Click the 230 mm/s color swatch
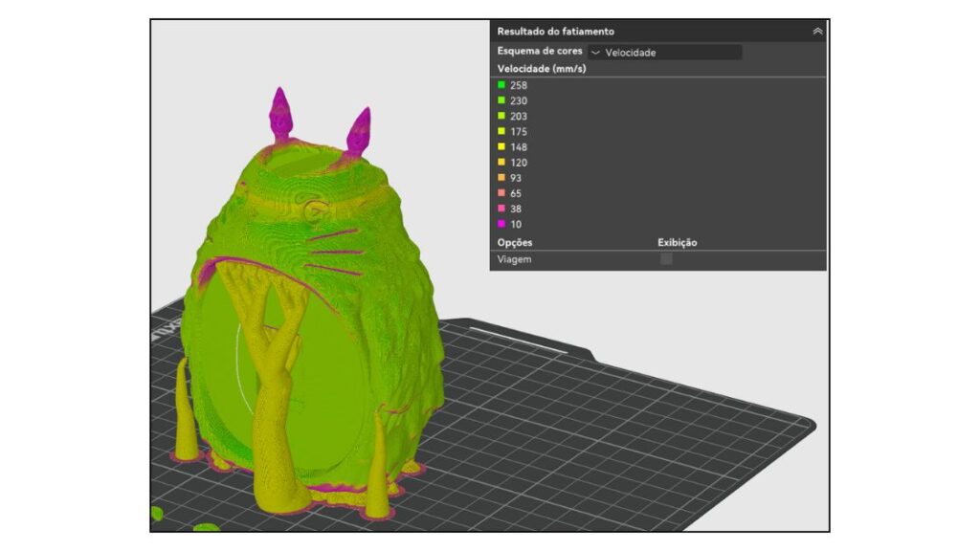 (x=501, y=100)
